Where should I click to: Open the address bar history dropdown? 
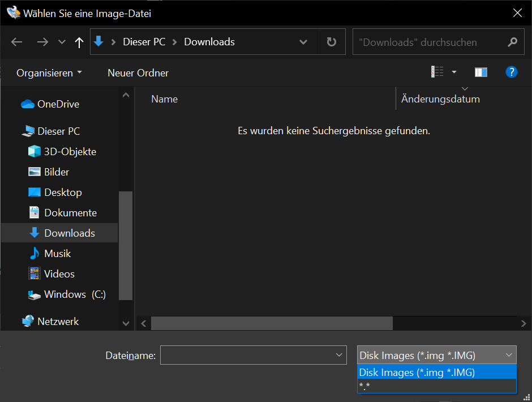pos(303,42)
